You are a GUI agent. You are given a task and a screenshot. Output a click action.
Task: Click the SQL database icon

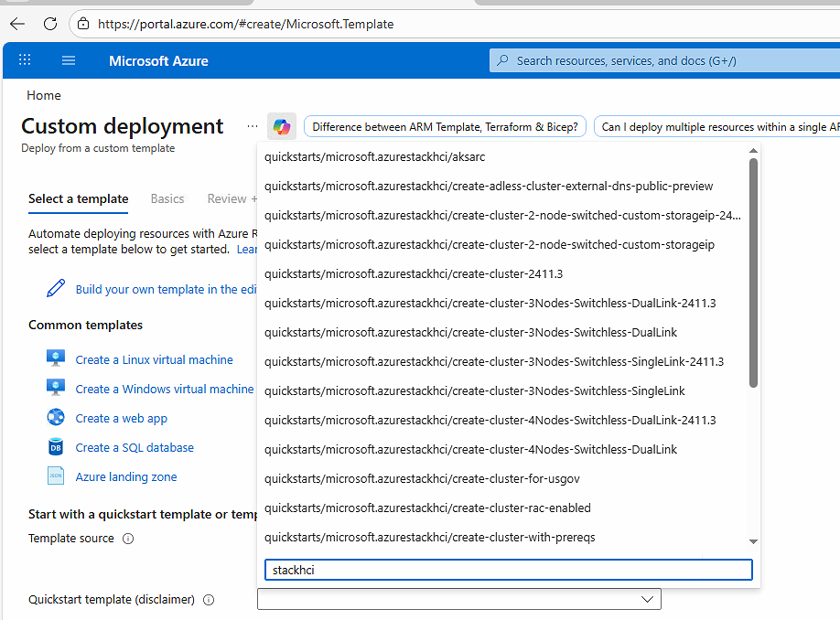coord(56,447)
